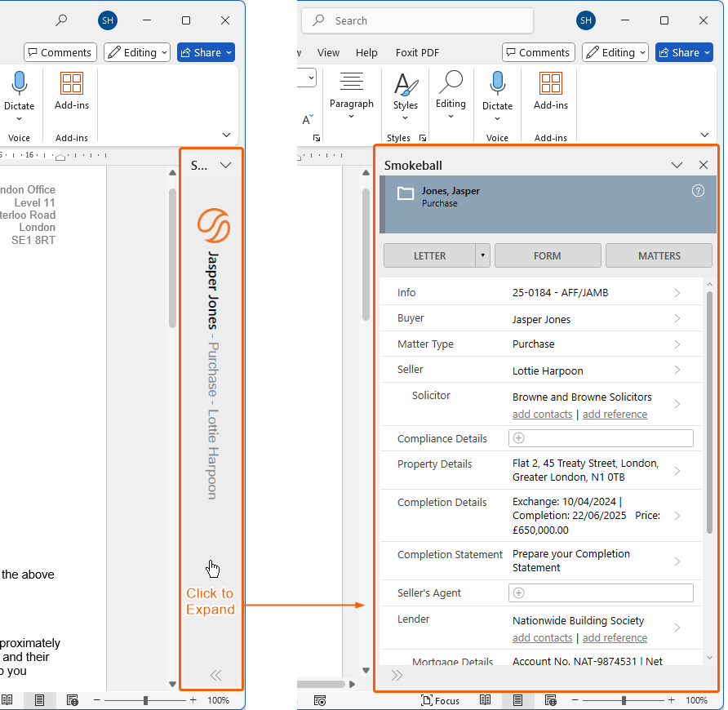
Task: Open Comments in the left Word window
Action: coord(60,52)
